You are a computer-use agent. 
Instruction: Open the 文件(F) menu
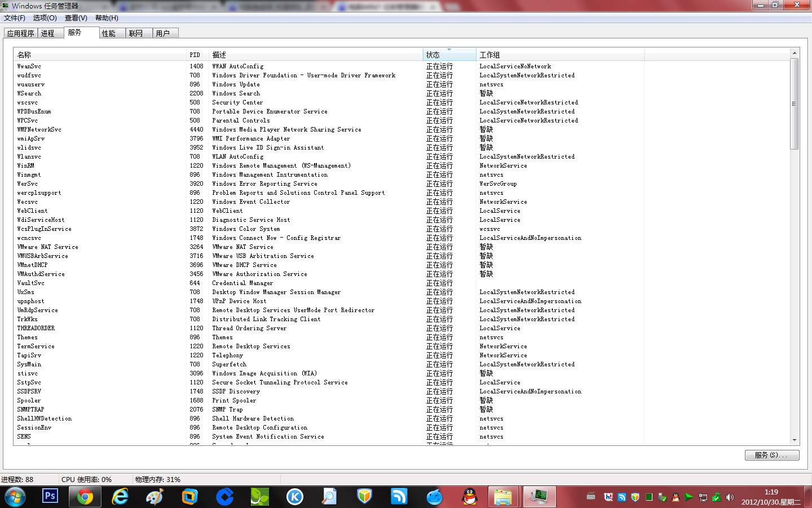click(15, 18)
